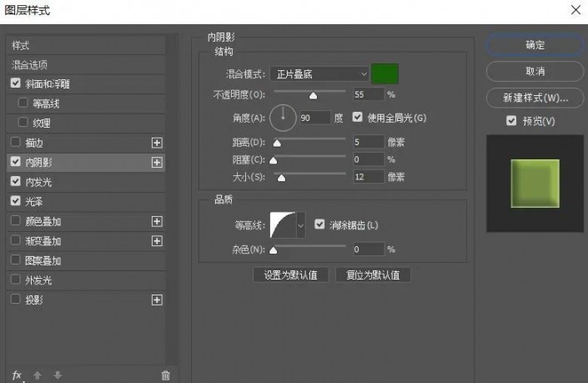Enable the 渐变叠加 checkbox
588x383 pixels.
click(x=15, y=240)
